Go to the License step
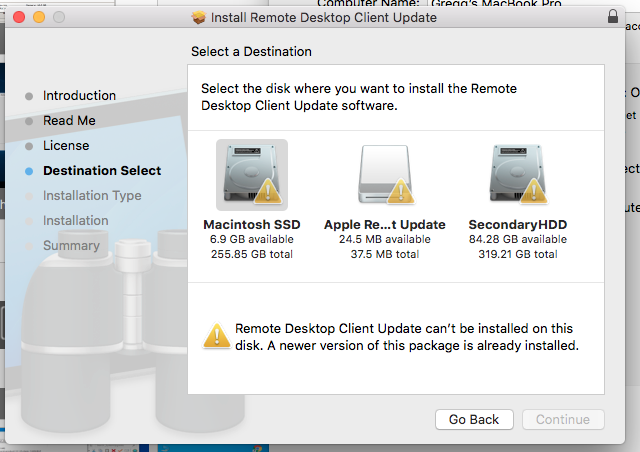The height and width of the screenshot is (452, 640). (66, 146)
